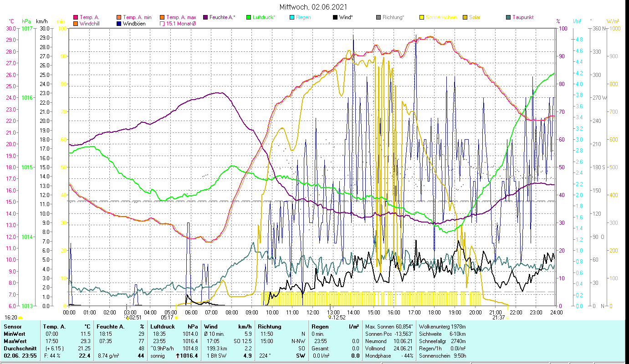Click the 'MinWert' row label
Image resolution: width=629 pixels, height=364 pixels.
15,334
